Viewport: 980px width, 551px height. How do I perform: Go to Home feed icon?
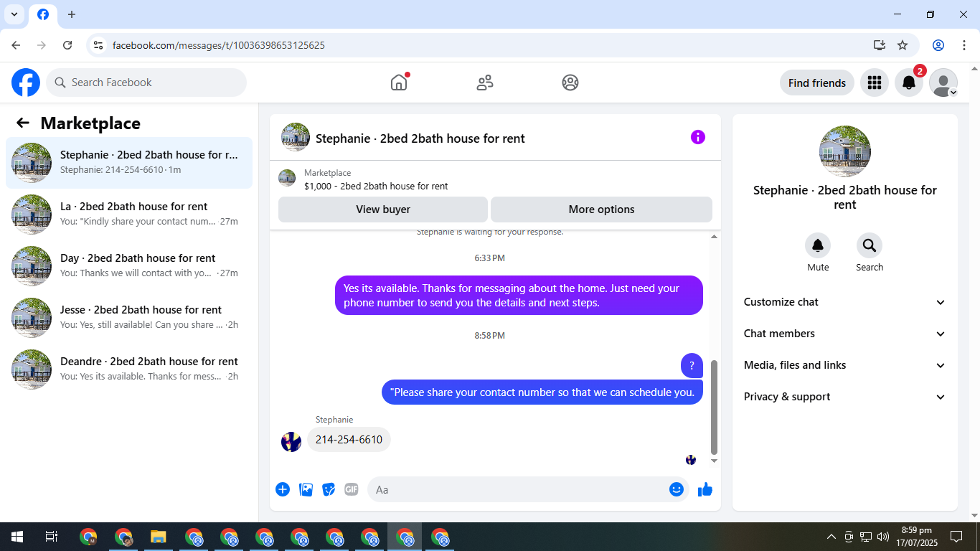[x=399, y=83]
